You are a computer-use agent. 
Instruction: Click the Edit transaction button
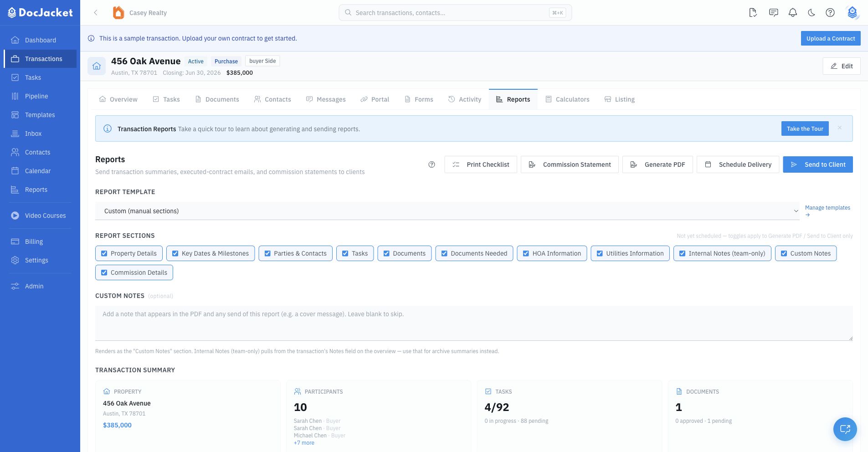coord(842,66)
